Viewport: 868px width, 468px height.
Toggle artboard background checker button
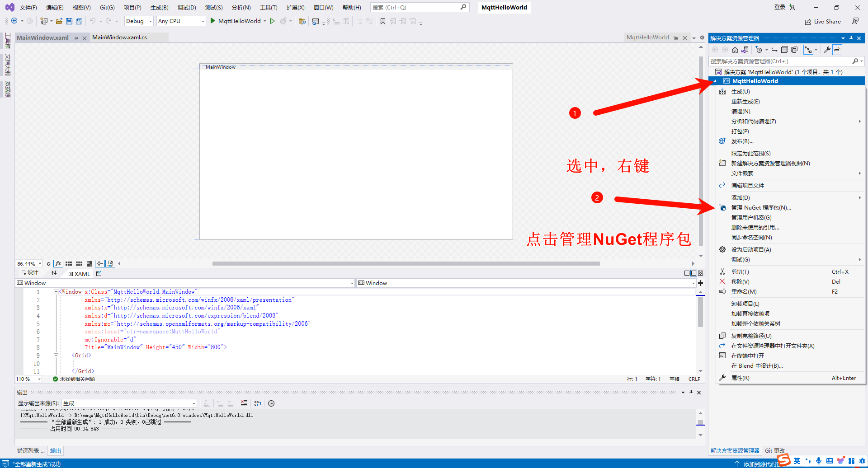coord(90,263)
